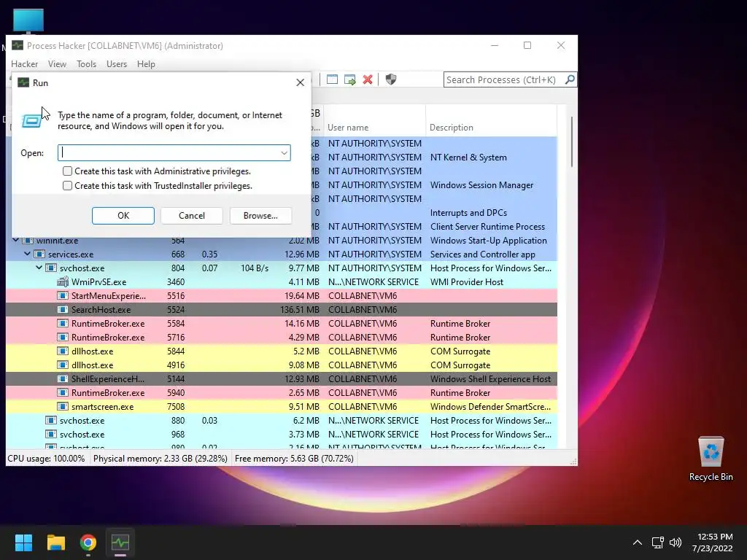The height and width of the screenshot is (560, 747).
Task: Click the StartMenuExperience process icon
Action: [x=63, y=296]
